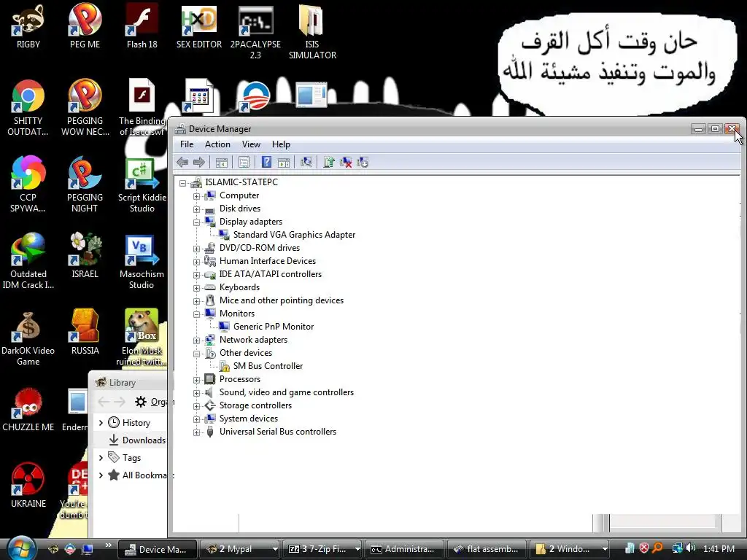The image size is (747, 560).
Task: Select the CHUZZLE ME desktop icon
Action: pyautogui.click(x=28, y=410)
